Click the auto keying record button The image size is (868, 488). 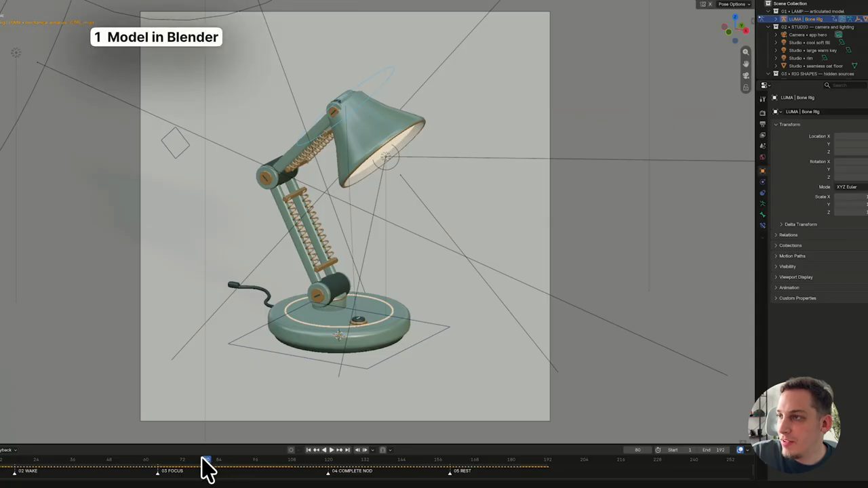(291, 450)
